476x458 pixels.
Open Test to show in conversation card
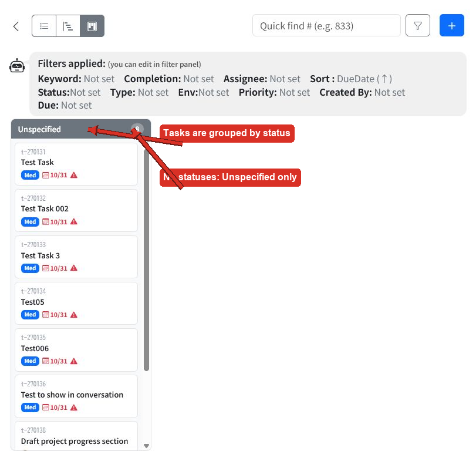[x=76, y=396]
